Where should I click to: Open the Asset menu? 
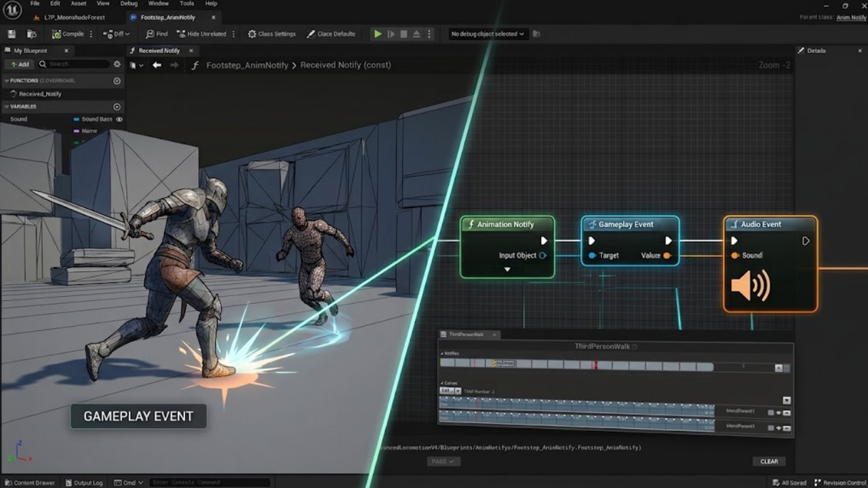coord(79,3)
